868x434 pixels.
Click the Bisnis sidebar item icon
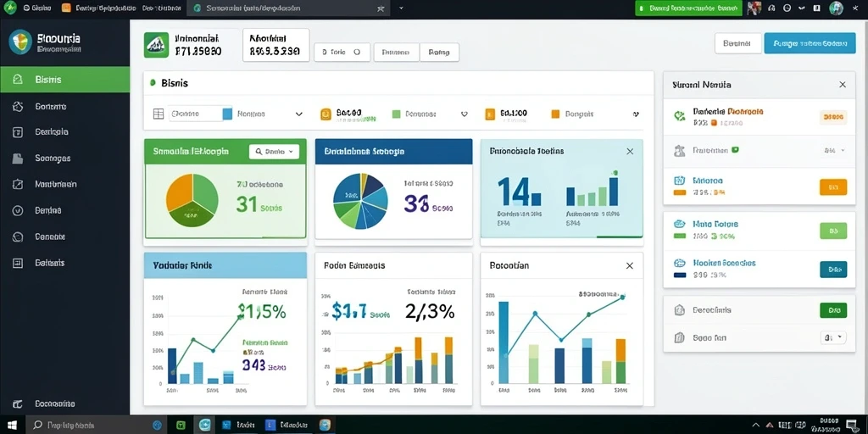click(17, 80)
